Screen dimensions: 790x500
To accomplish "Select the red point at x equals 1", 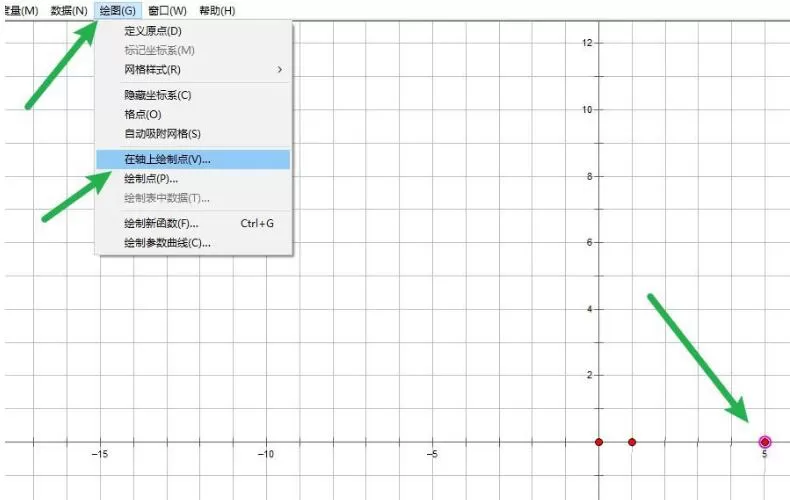I will tap(632, 442).
